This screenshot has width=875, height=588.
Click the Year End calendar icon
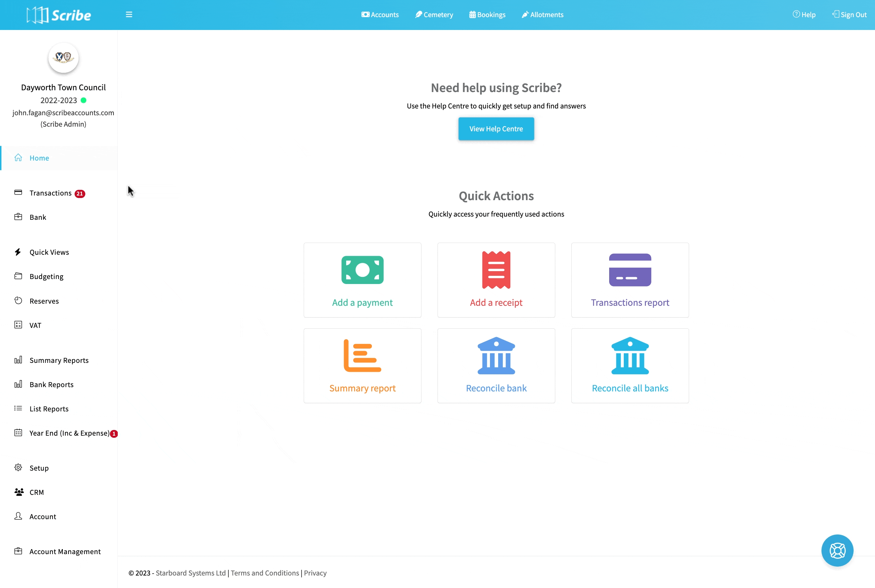pyautogui.click(x=18, y=433)
